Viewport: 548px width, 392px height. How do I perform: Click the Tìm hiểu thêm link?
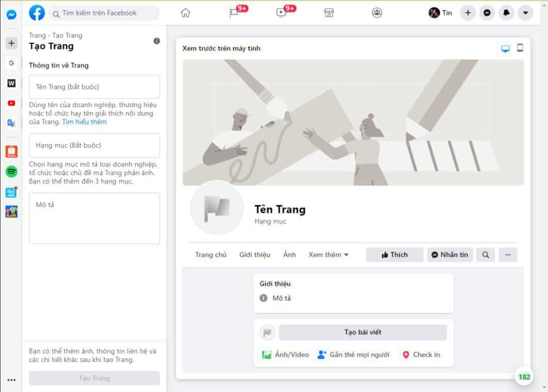[85, 122]
